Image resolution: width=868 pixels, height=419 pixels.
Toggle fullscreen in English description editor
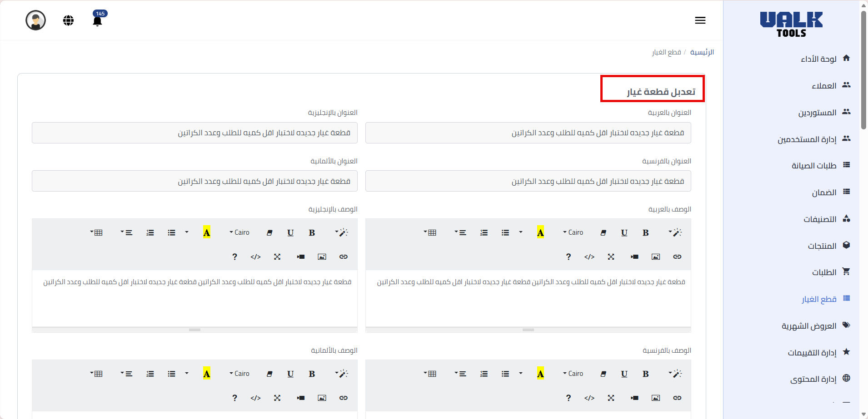[x=277, y=257]
